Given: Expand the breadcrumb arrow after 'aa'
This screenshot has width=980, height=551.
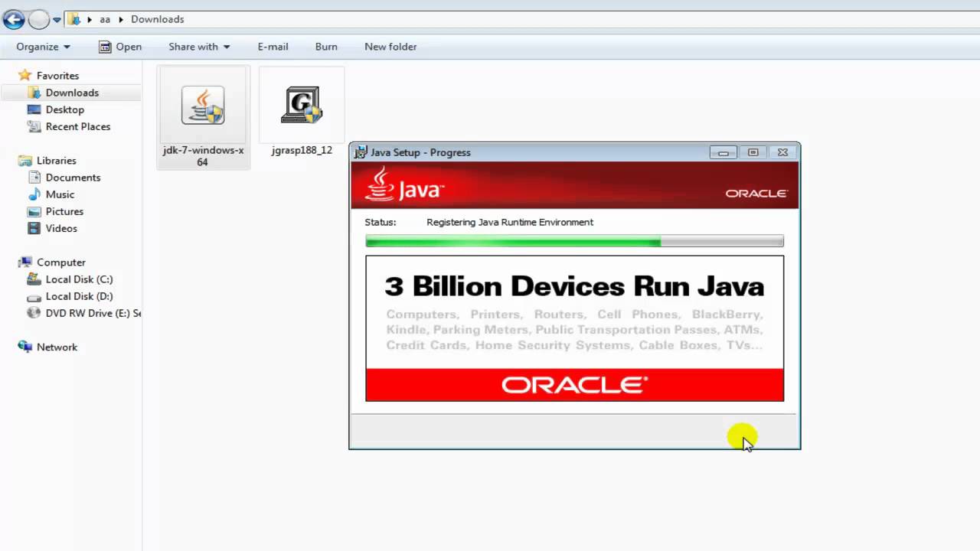Looking at the screenshot, I should (x=121, y=19).
